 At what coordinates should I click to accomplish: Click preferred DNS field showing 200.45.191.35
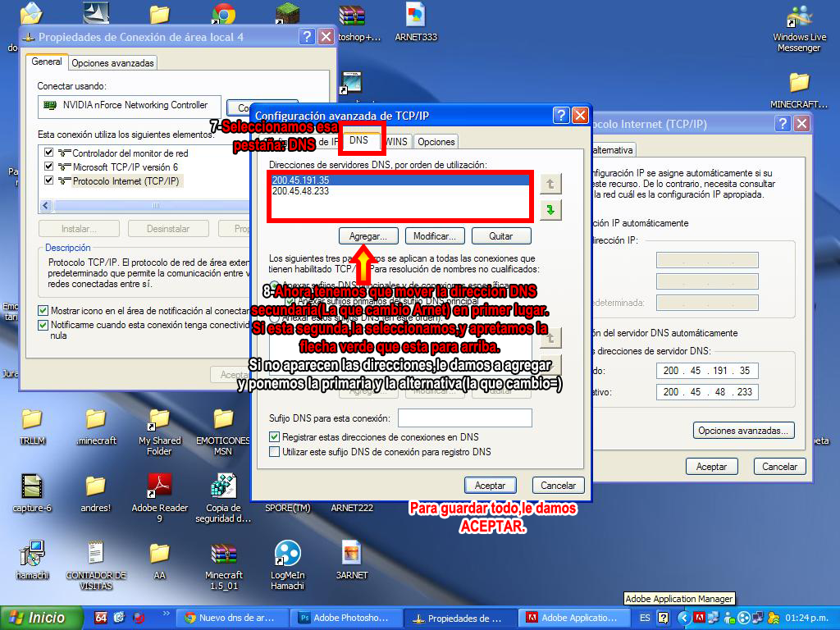707,371
